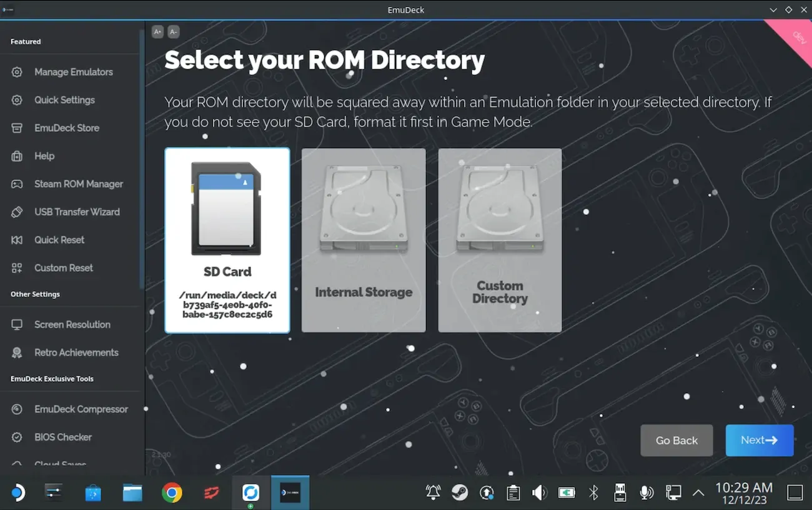Click the SD card tray icon
Screen dimensions: 812x510
(x=620, y=492)
